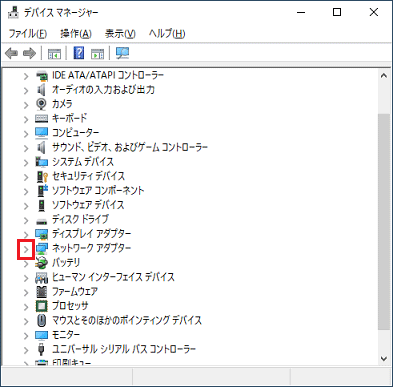Viewport: 393px width, 387px height.
Task: Select the オーディオの入力および出力 row text
Action: pos(103,90)
